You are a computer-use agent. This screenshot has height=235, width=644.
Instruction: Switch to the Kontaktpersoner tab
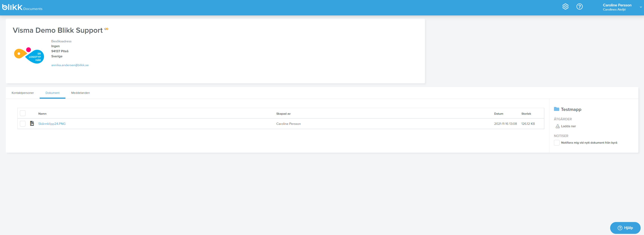(x=23, y=93)
